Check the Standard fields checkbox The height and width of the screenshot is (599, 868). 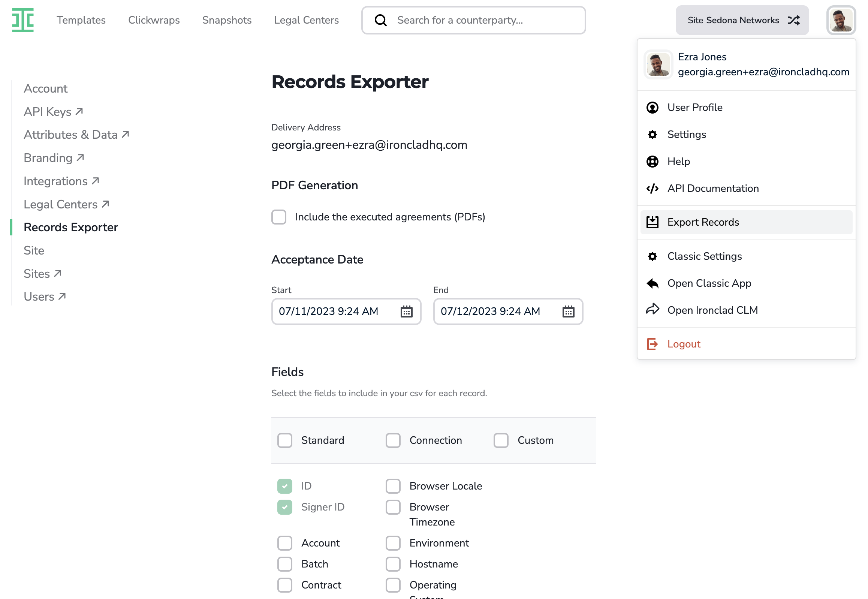click(285, 440)
